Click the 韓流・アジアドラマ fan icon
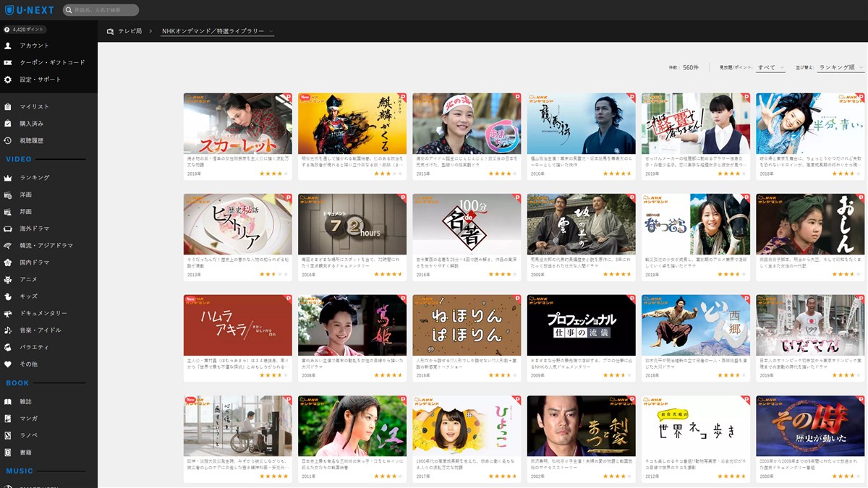868x488 pixels. point(8,245)
